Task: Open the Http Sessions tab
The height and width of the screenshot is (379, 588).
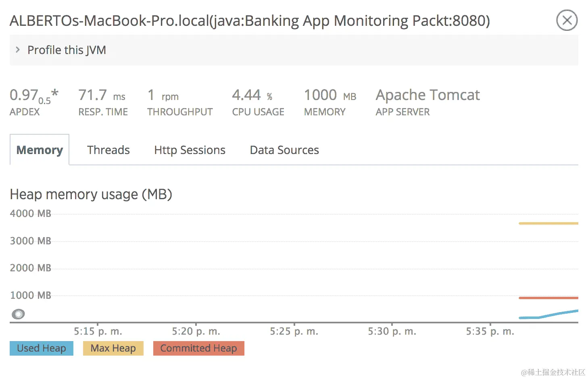Action: tap(190, 150)
